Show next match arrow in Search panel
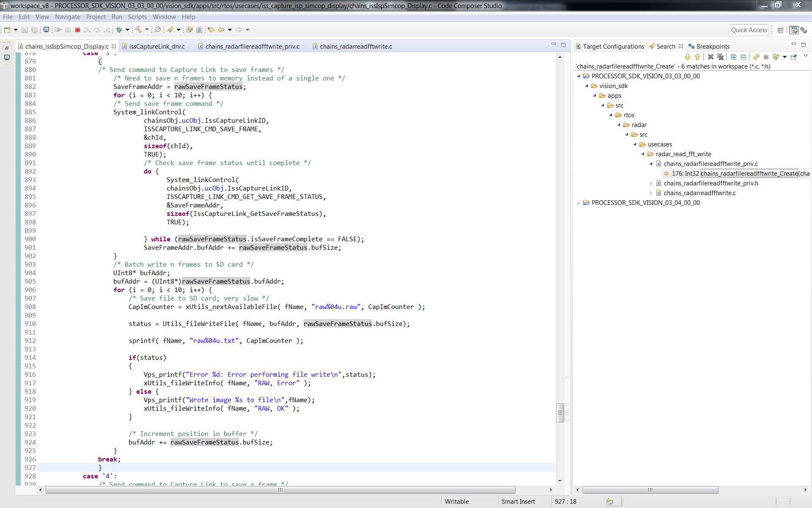This screenshot has width=812, height=508. coord(688,57)
